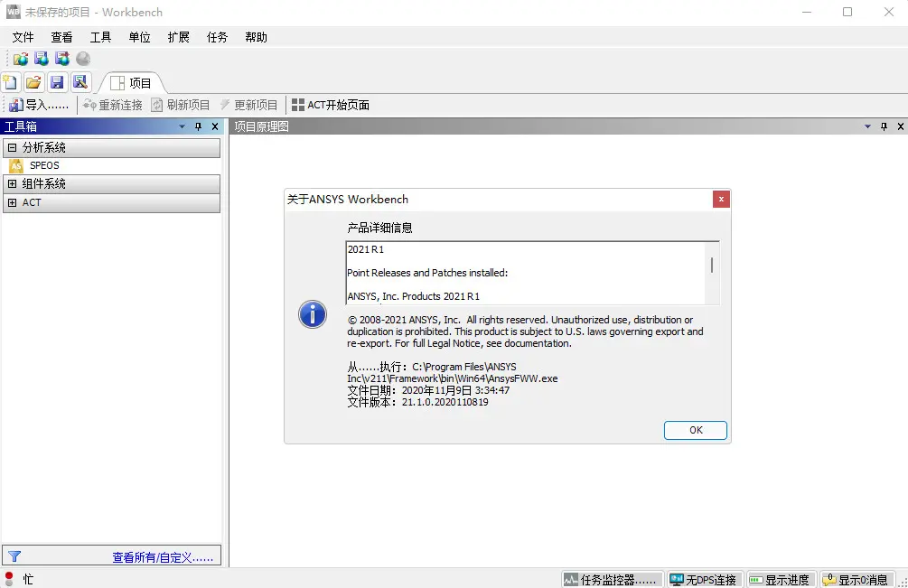This screenshot has height=588, width=908.
Task: Click the 文件日期 file date line
Action: [428, 391]
